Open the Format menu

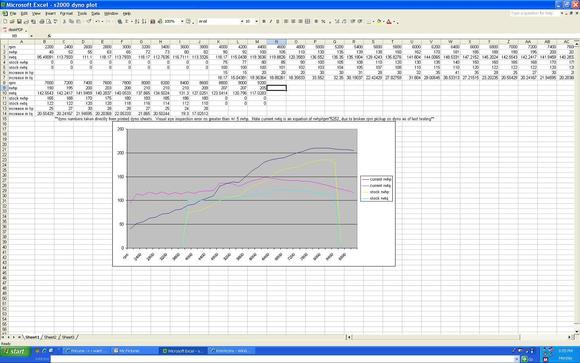(66, 13)
